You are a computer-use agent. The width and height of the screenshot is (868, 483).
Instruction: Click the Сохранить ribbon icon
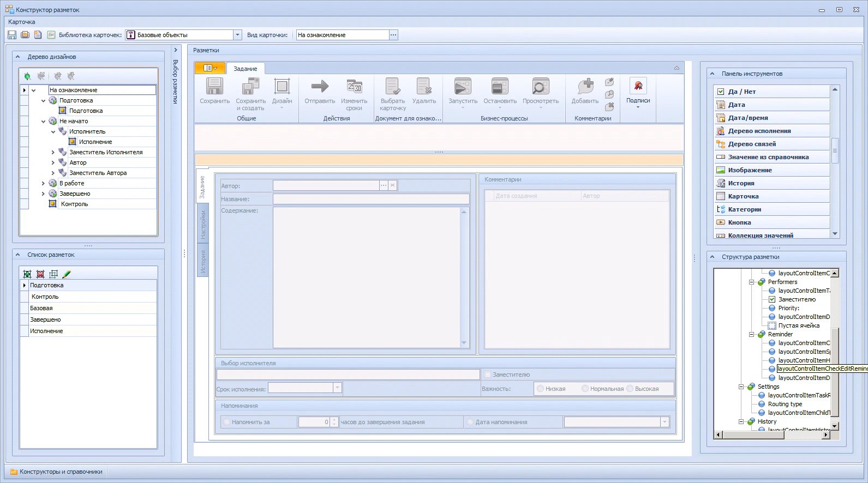pos(214,86)
